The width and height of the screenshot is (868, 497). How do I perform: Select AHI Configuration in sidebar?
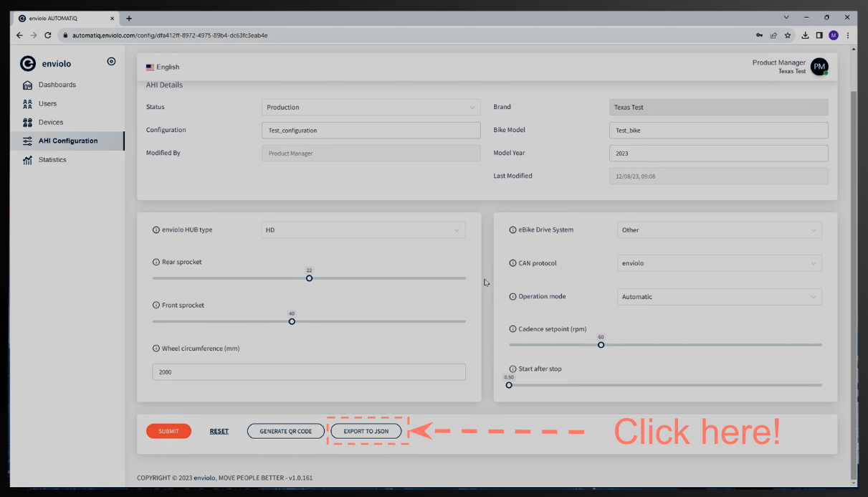67,141
